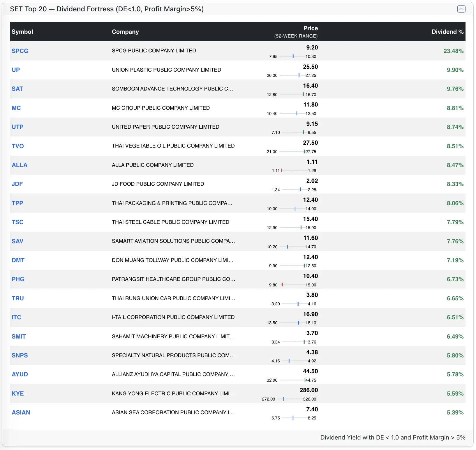476x450 pixels.
Task: Sort by Dividend % column header
Action: click(447, 32)
